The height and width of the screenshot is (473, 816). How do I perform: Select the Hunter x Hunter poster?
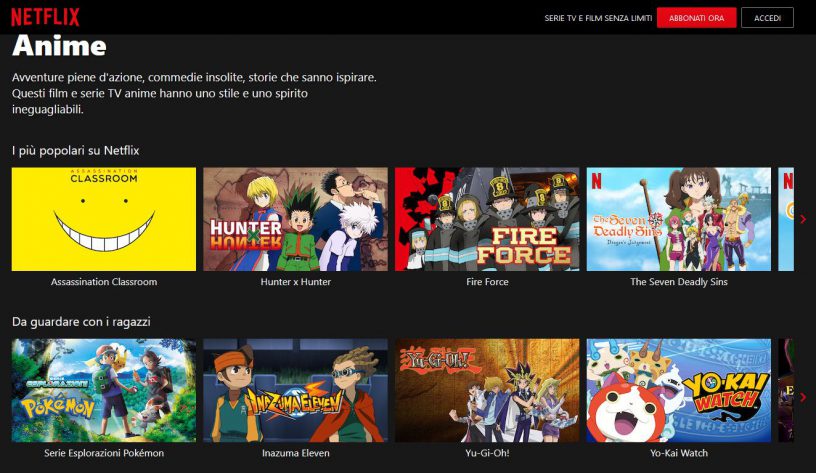coord(295,219)
